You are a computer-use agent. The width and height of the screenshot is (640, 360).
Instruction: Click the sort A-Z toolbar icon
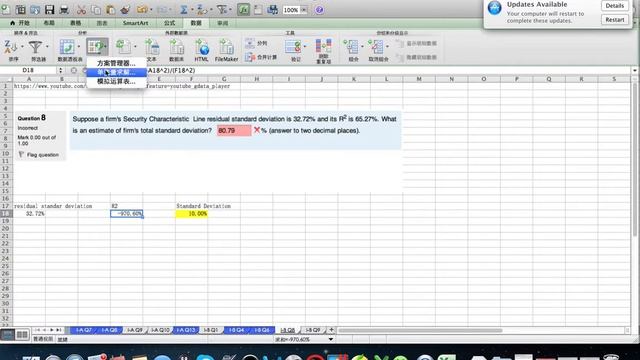(x=202, y=9)
